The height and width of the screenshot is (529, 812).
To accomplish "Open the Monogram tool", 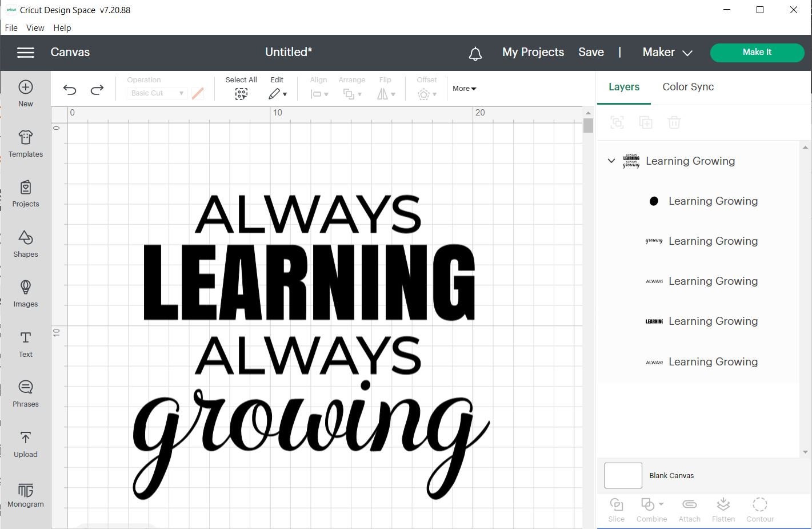I will point(25,493).
